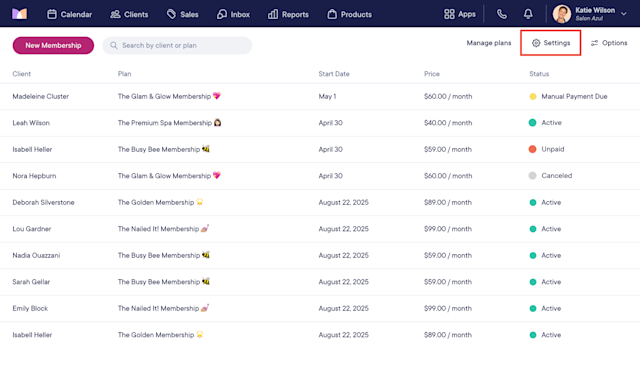The image size is (640, 368).
Task: Open the notifications bell icon
Action: click(x=528, y=14)
